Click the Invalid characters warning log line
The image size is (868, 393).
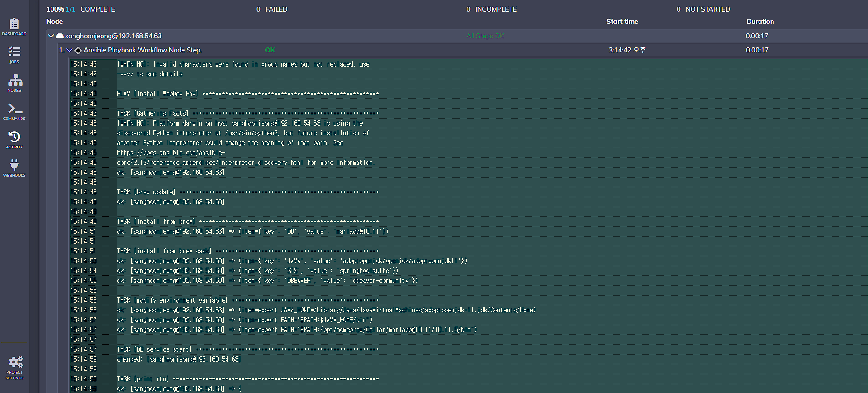click(x=243, y=64)
